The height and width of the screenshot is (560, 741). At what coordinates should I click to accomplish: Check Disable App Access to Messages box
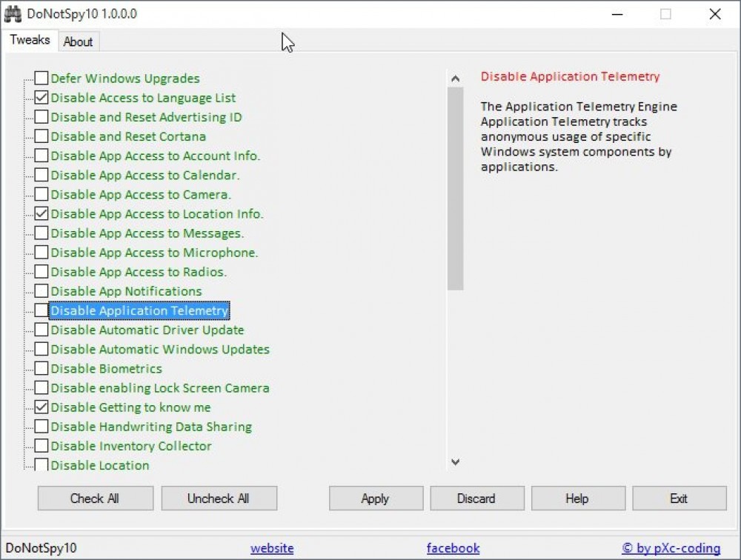click(x=41, y=233)
